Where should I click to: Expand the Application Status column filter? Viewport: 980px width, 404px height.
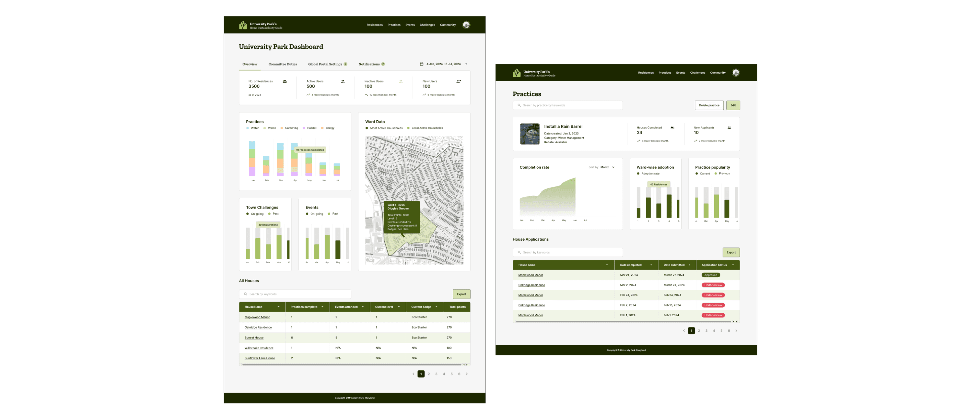click(733, 265)
